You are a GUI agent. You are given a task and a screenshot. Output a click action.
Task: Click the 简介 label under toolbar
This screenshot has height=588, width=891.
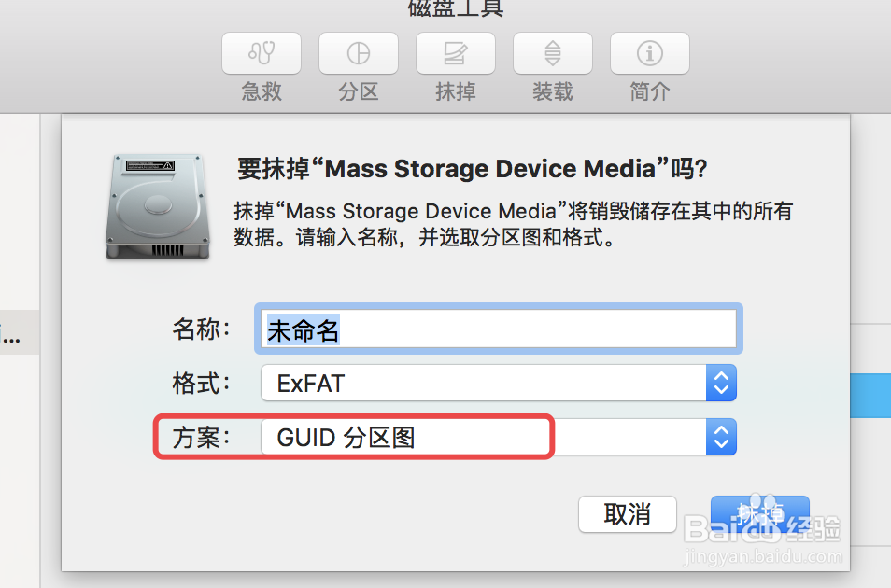click(650, 91)
